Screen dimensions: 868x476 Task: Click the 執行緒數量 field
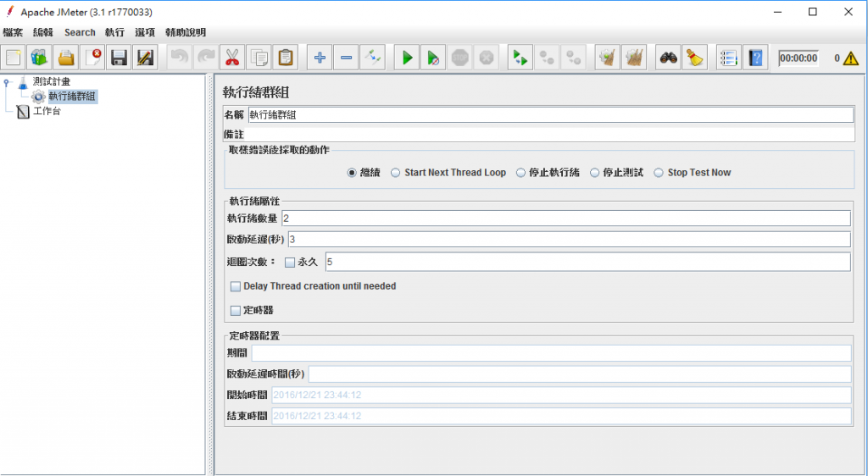point(565,219)
